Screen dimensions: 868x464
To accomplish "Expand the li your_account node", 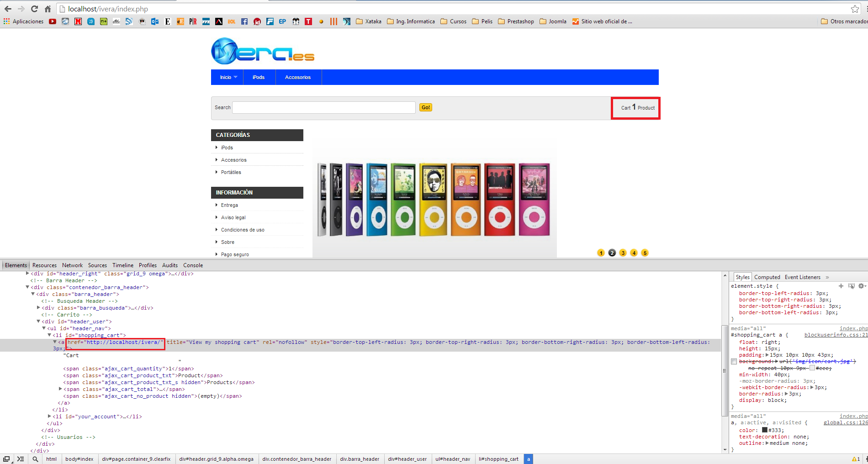I will tap(49, 417).
